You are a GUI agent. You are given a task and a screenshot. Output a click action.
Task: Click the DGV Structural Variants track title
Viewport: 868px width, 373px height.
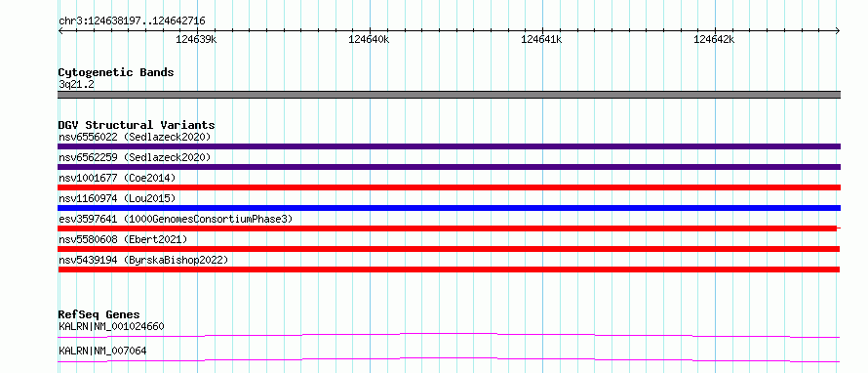137,125
